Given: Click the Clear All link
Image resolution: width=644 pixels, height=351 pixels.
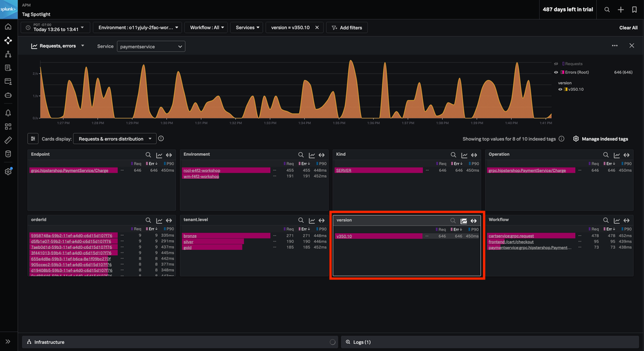Looking at the screenshot, I should pyautogui.click(x=628, y=28).
